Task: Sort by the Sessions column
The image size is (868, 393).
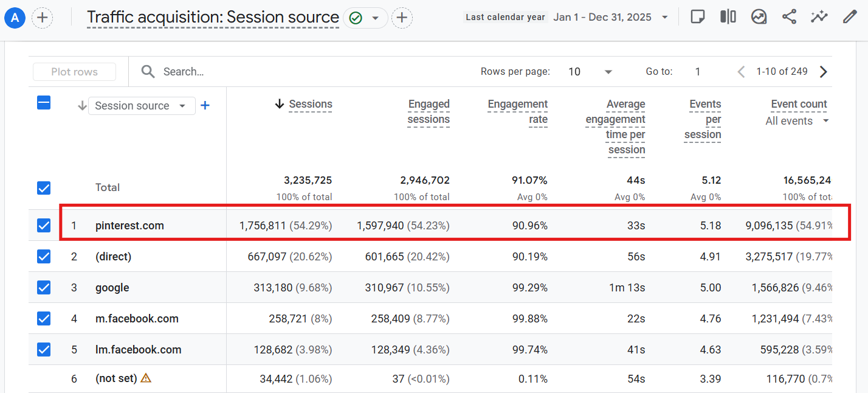Action: 310,104
